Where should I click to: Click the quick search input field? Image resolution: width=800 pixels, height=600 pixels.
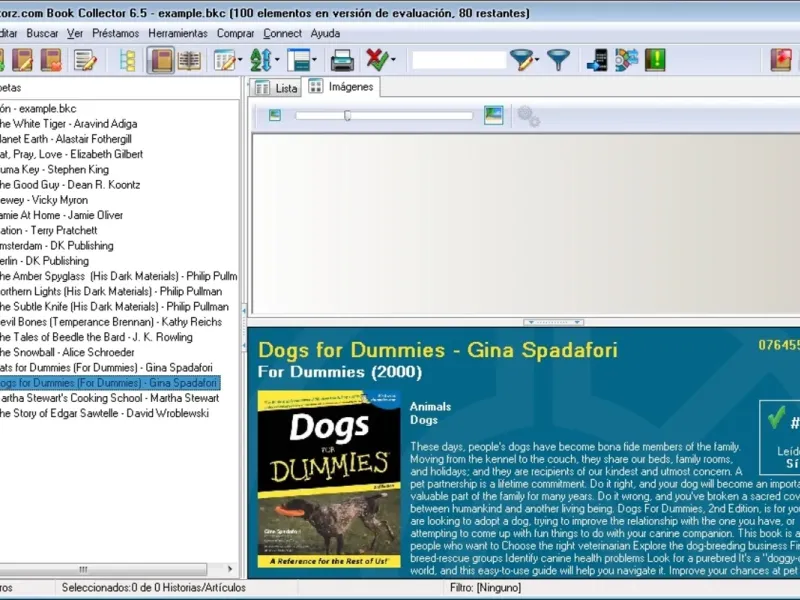459,60
